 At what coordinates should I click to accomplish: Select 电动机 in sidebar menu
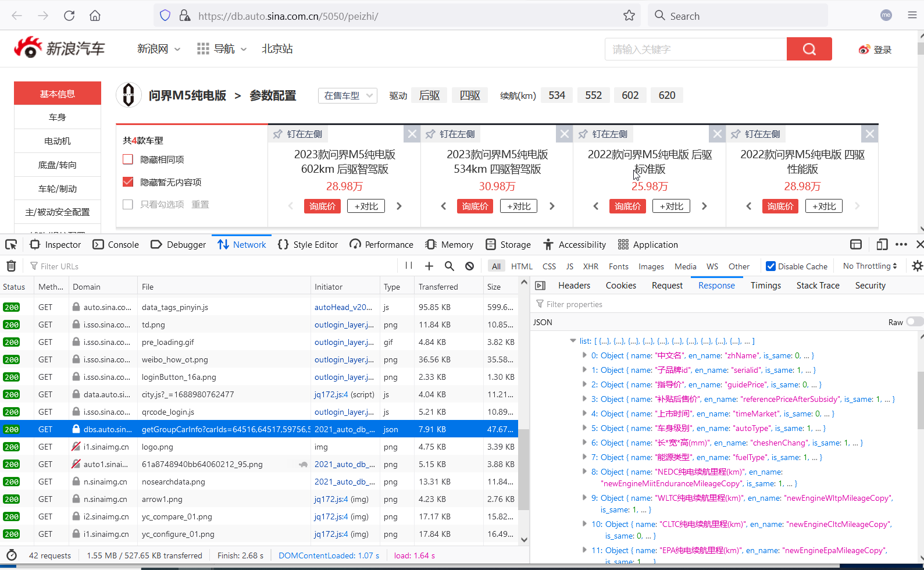pyautogui.click(x=58, y=141)
